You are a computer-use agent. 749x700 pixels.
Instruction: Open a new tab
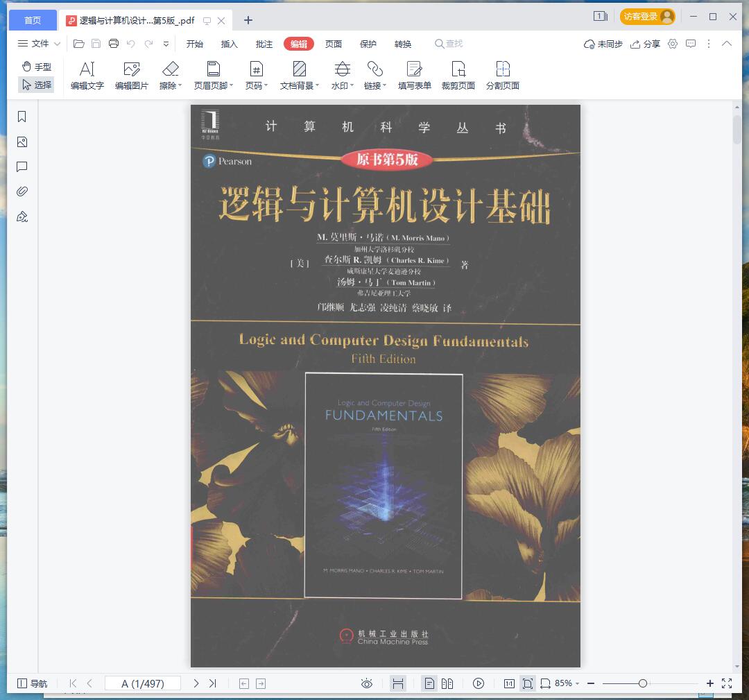(x=248, y=20)
